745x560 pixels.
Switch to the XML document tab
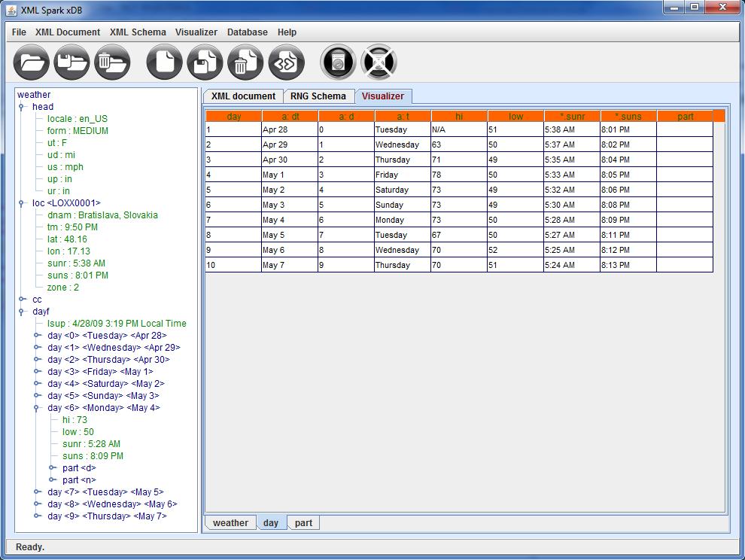(x=243, y=96)
